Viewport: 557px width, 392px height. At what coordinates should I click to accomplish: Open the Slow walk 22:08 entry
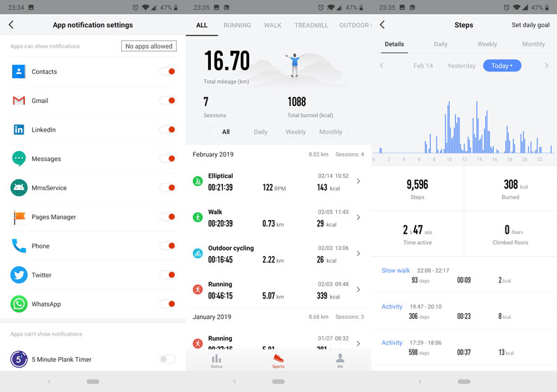[464, 275]
